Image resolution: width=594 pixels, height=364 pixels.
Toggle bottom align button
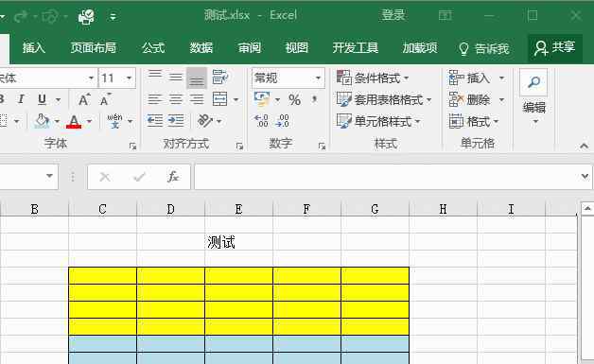[x=197, y=78]
